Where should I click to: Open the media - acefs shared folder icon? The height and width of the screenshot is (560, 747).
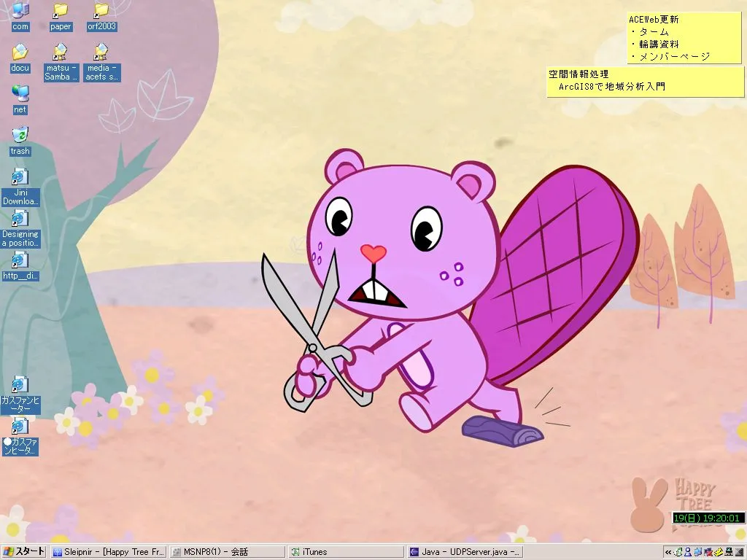(x=101, y=56)
